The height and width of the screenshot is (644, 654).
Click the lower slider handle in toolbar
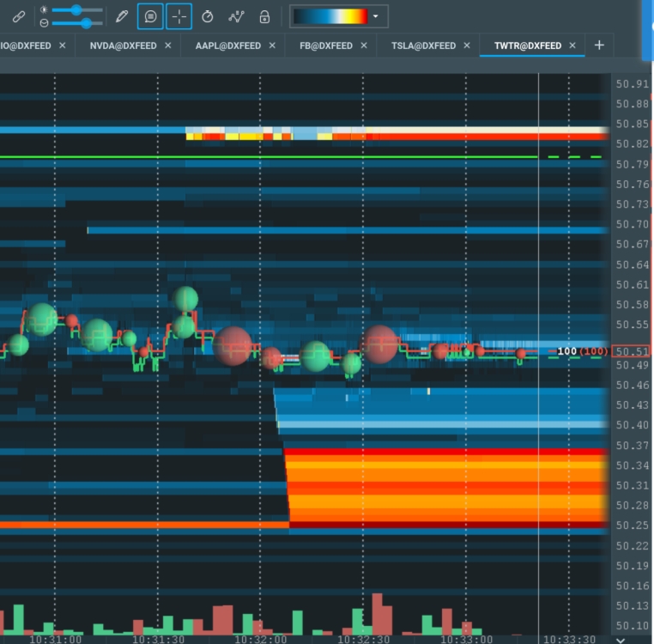[85, 23]
